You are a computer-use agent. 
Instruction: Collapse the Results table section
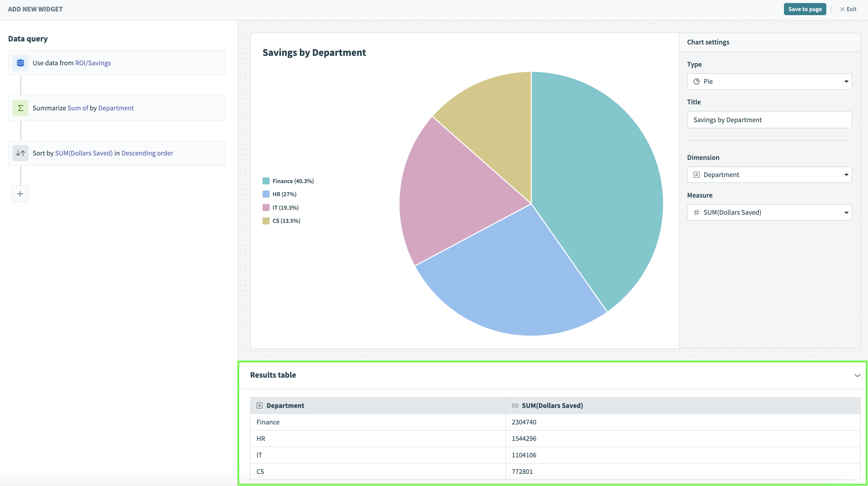click(857, 375)
